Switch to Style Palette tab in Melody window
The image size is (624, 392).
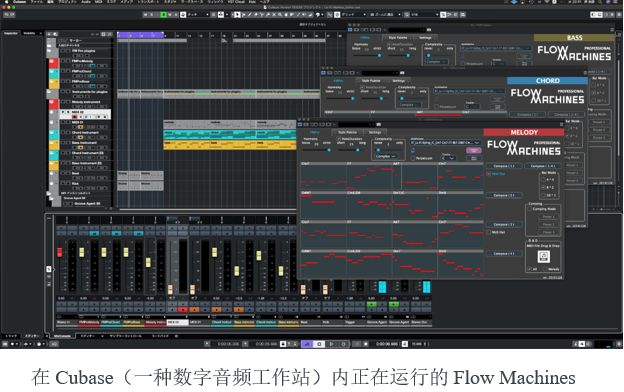pyautogui.click(x=348, y=132)
